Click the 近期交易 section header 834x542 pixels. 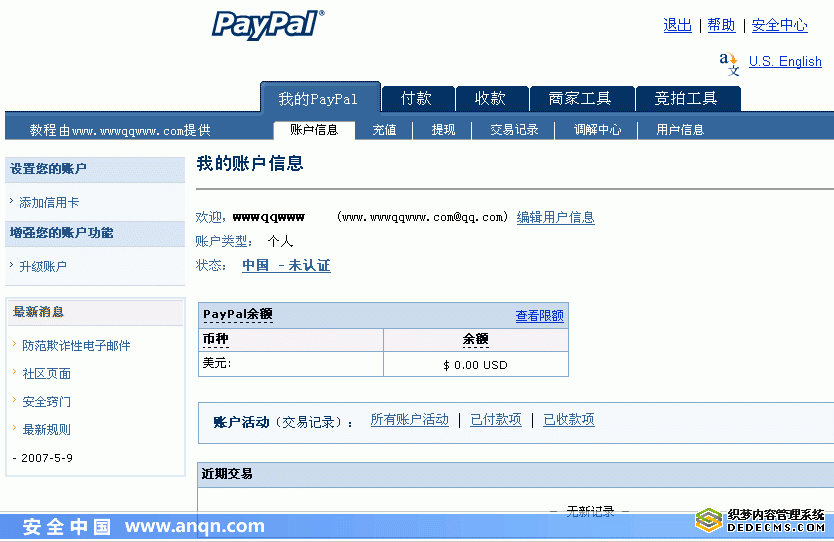click(227, 474)
